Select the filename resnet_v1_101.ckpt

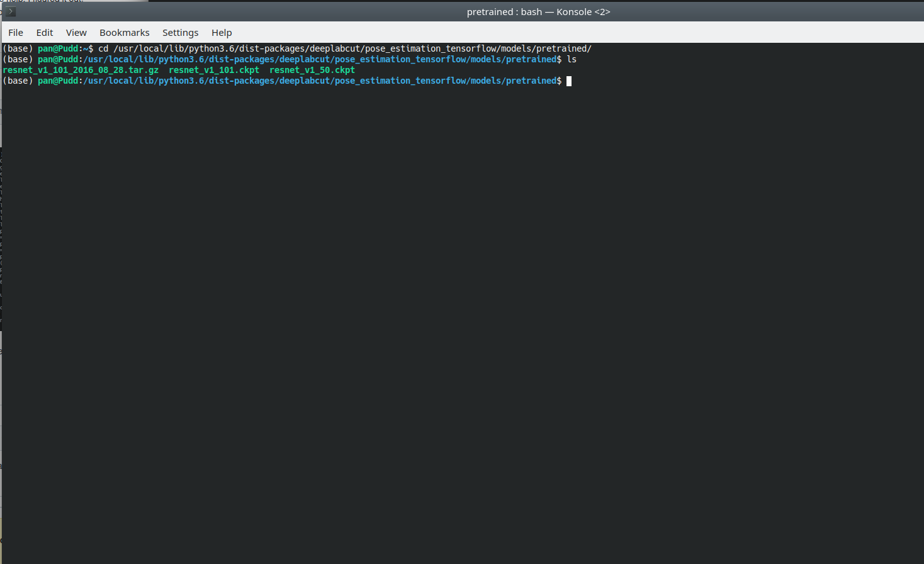[214, 70]
